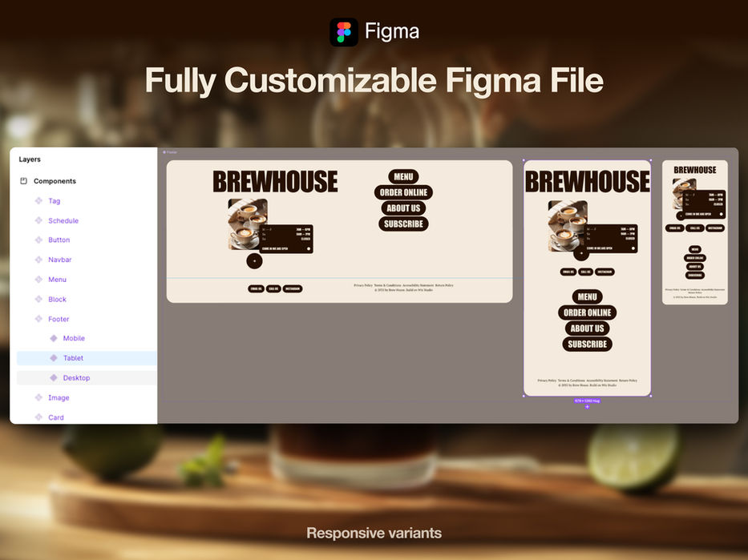
Task: Select the Tablet variant layer row
Action: coord(87,358)
